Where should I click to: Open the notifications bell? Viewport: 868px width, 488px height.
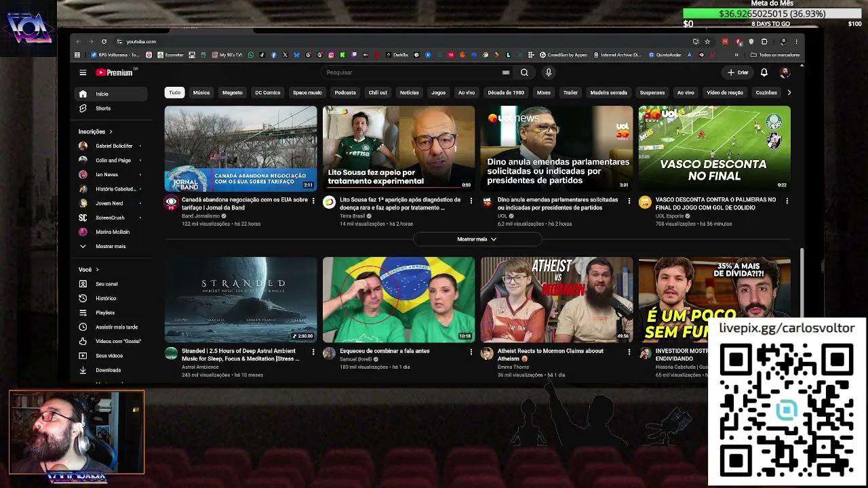click(764, 73)
